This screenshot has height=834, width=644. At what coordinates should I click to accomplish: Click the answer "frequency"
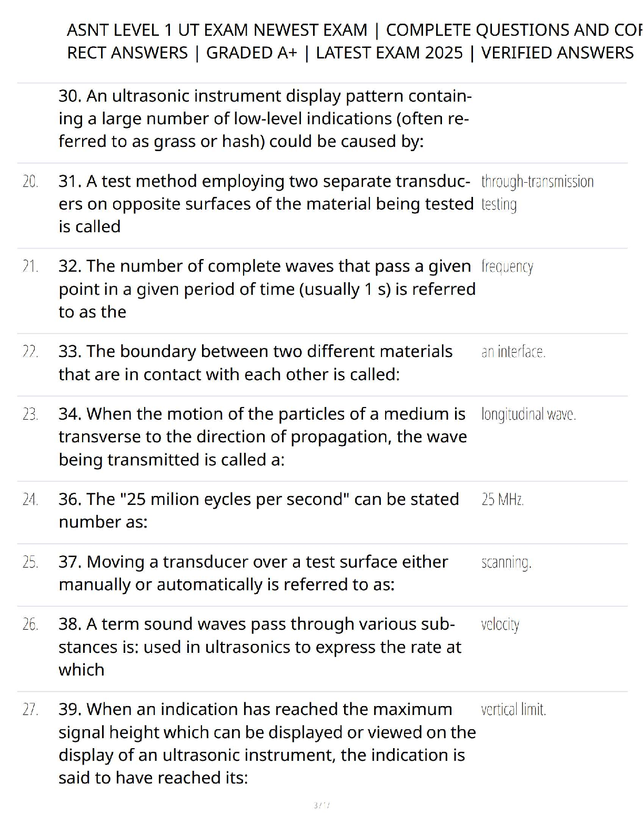click(507, 266)
